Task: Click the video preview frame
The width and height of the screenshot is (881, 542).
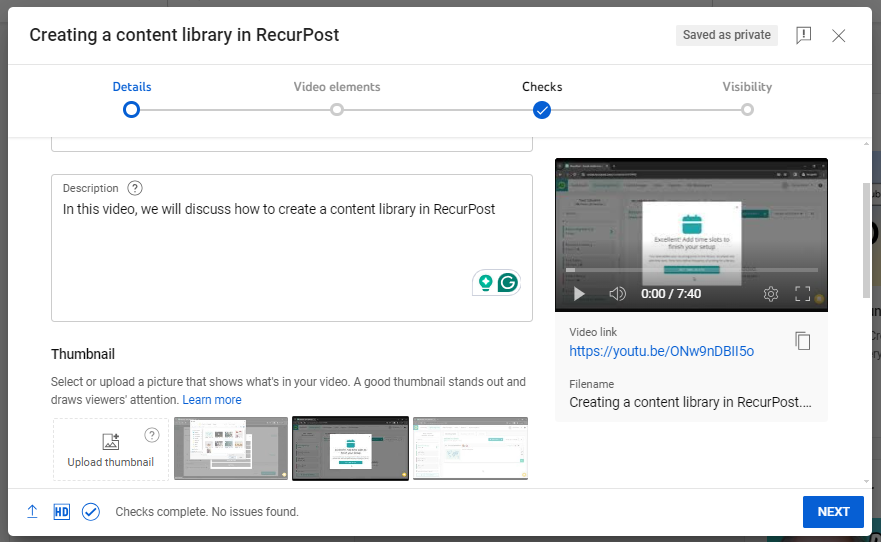Action: [691, 235]
